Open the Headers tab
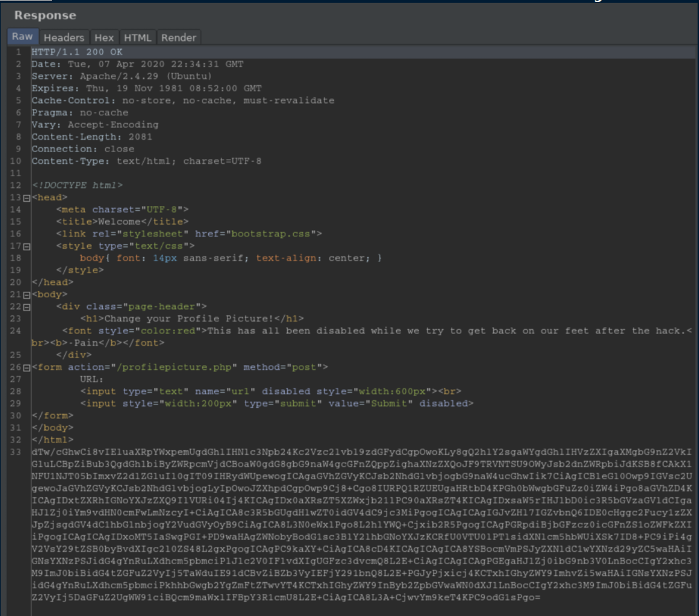Screen dimensions: 699x616 pyautogui.click(x=64, y=37)
